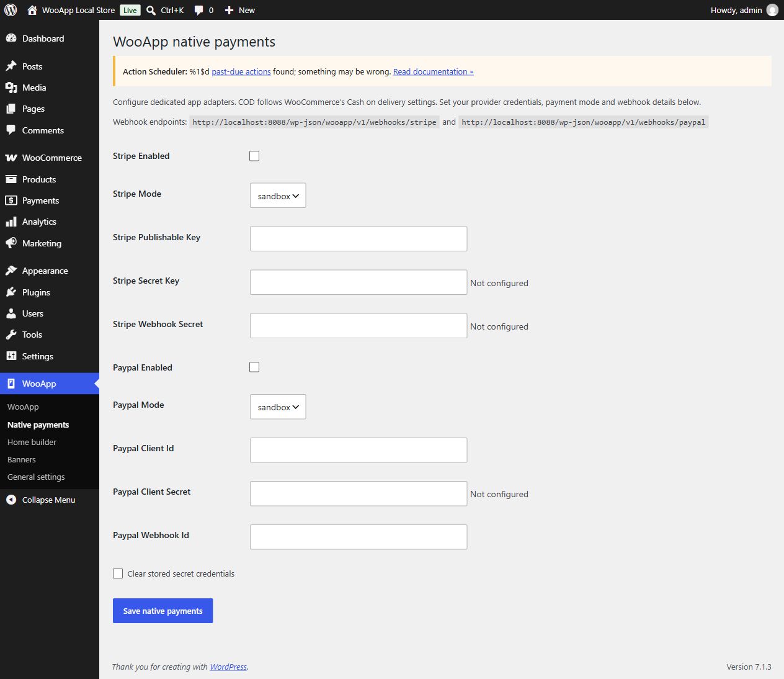Click the Appearance paintbrush icon
The height and width of the screenshot is (679, 784).
(x=11, y=271)
